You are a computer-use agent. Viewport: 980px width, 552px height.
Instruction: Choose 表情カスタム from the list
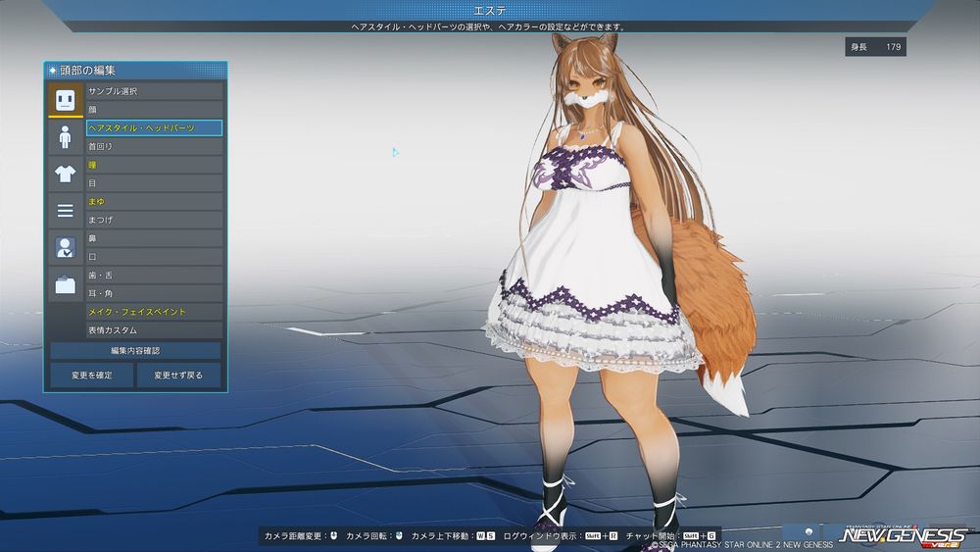click(x=154, y=330)
